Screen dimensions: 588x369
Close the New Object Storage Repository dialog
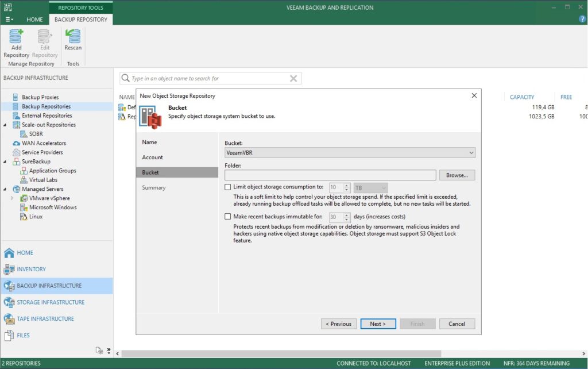(x=474, y=96)
